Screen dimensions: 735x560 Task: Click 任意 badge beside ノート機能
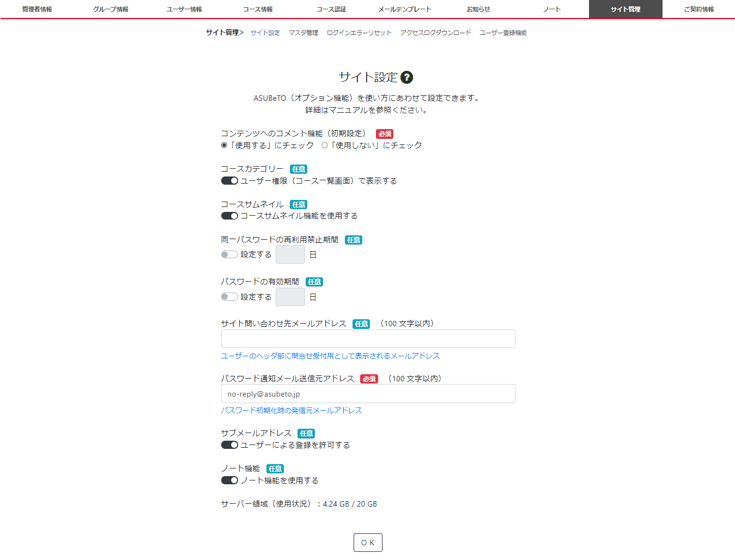click(x=275, y=469)
